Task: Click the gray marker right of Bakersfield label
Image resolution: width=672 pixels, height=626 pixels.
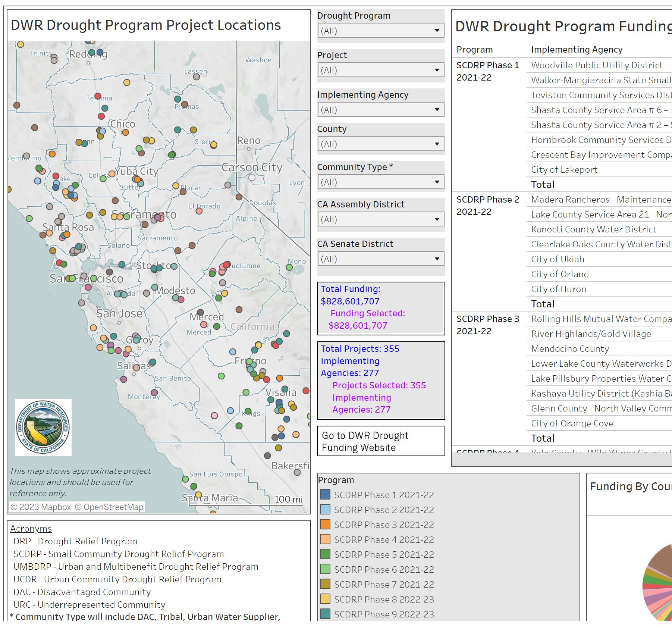Action: pyautogui.click(x=297, y=472)
